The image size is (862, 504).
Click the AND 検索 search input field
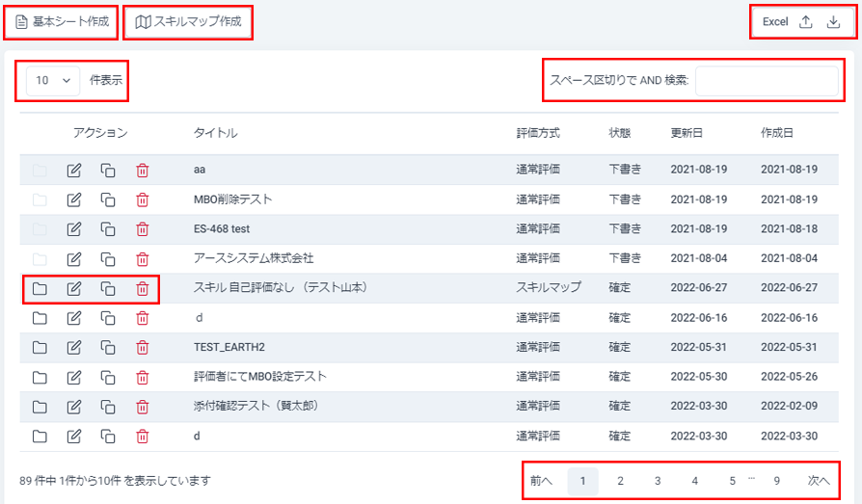767,81
